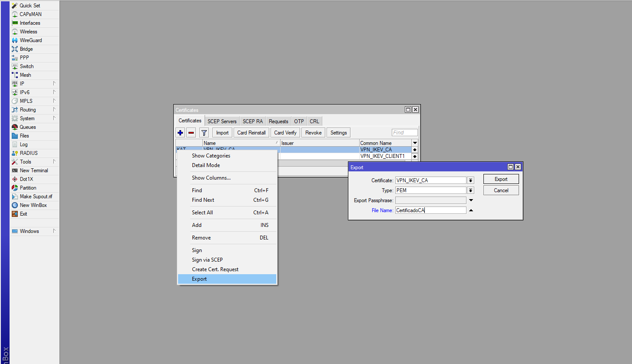This screenshot has width=632, height=364.
Task: Open the Mesh menu icon
Action: [x=15, y=75]
